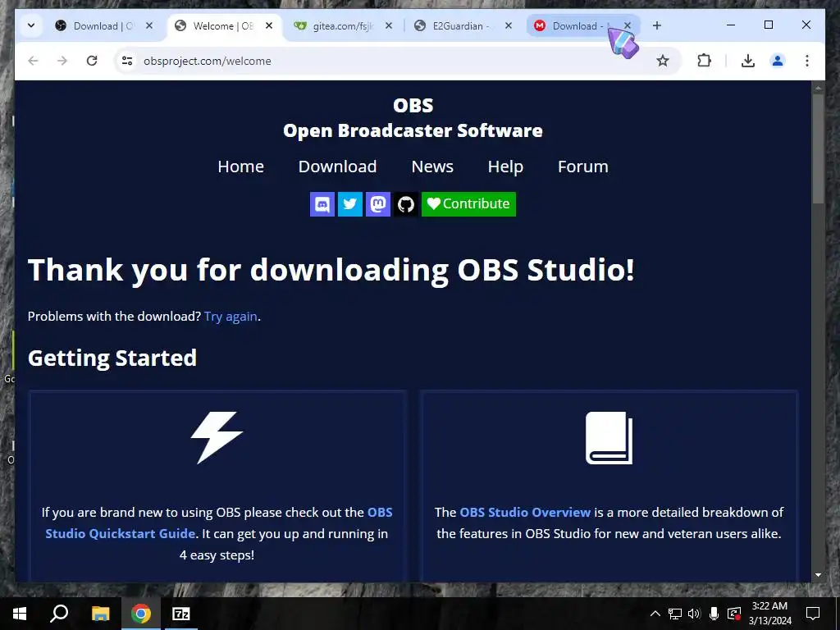840x630 pixels.
Task: Reload the current page
Action: coord(92,61)
